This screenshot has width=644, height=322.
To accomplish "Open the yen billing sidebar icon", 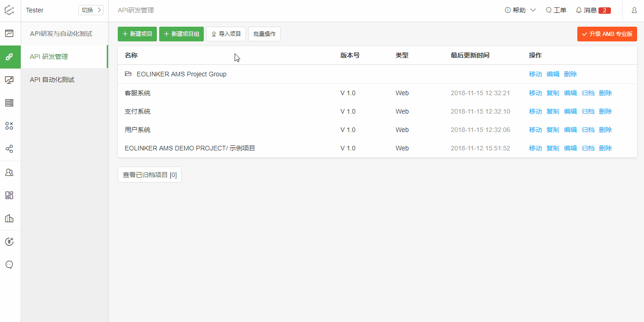I will point(9,241).
